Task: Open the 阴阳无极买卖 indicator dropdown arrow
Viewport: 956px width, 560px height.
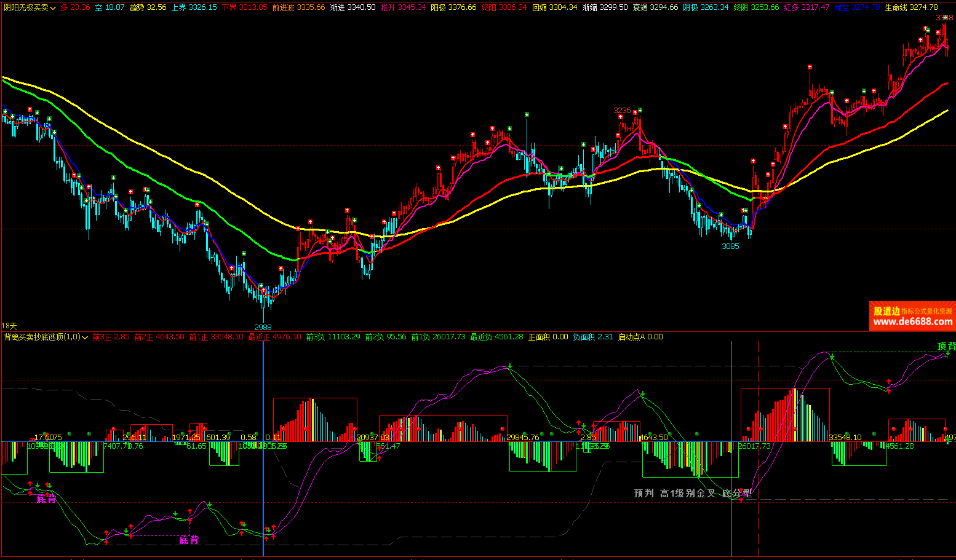Action: coord(53,8)
